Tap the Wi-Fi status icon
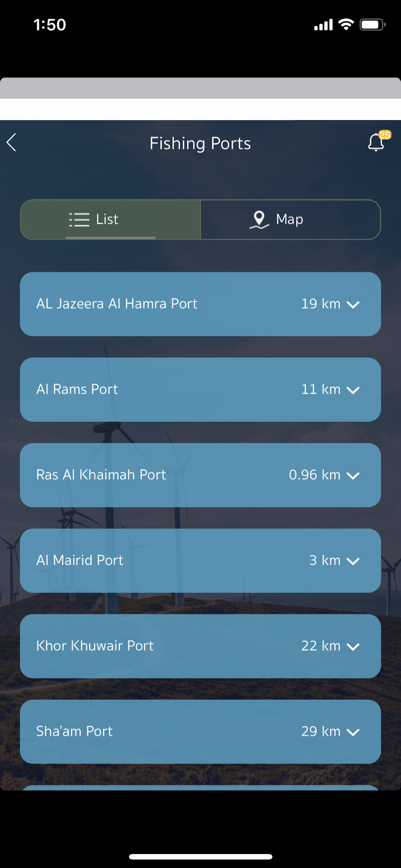This screenshot has width=401, height=868. click(x=346, y=25)
